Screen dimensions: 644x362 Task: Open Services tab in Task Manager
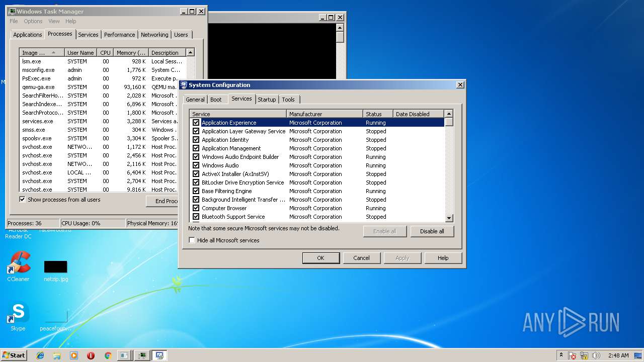[x=88, y=35]
